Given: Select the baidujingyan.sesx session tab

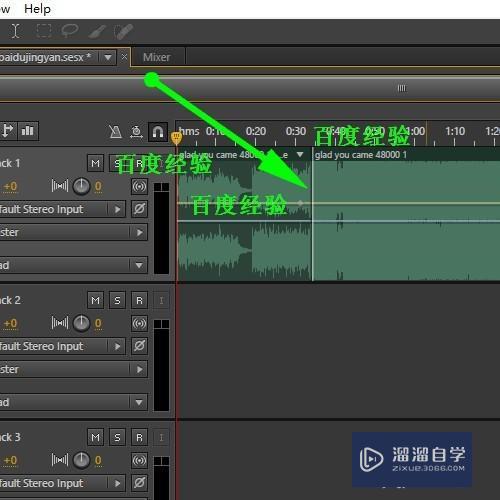Looking at the screenshot, I should (x=46, y=57).
